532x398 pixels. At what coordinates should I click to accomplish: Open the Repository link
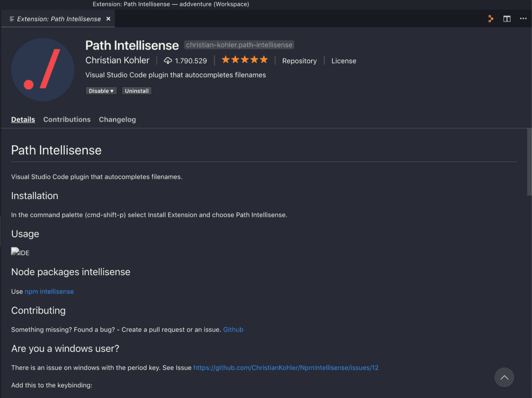pos(299,61)
